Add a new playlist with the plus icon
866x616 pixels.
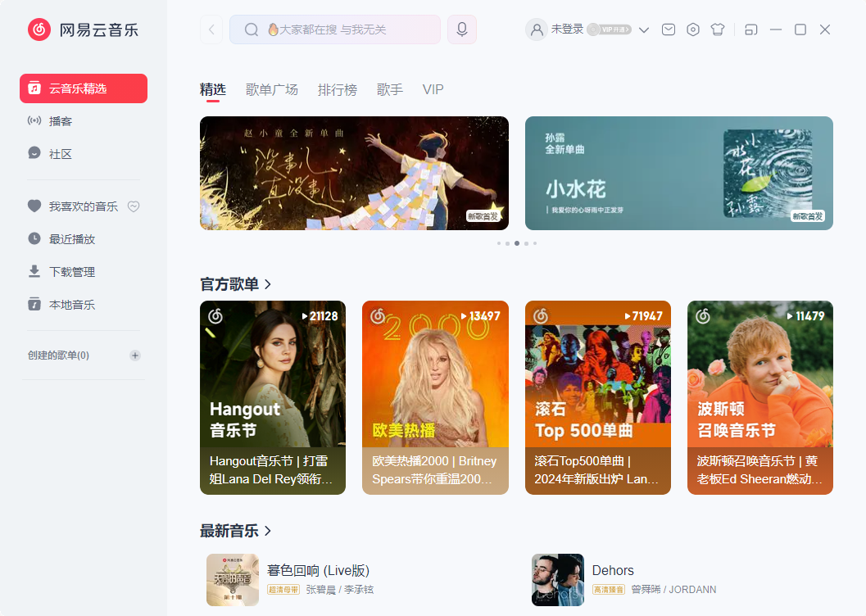[x=134, y=356]
